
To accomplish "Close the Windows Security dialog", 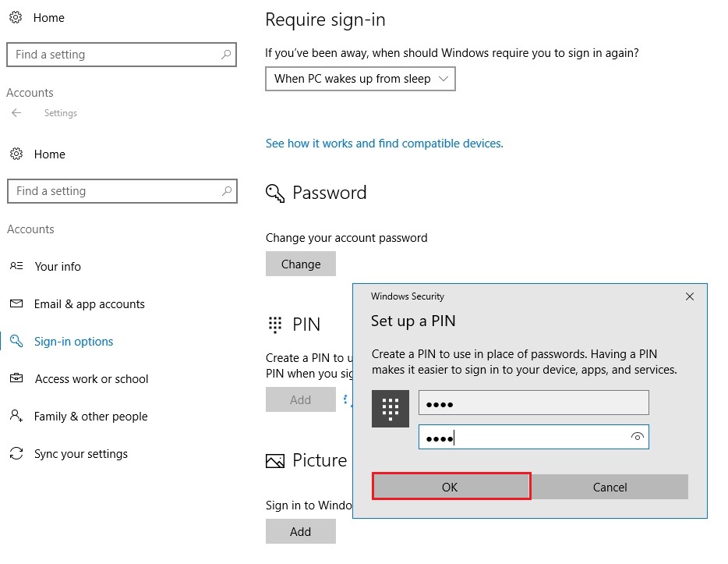I will pyautogui.click(x=689, y=296).
